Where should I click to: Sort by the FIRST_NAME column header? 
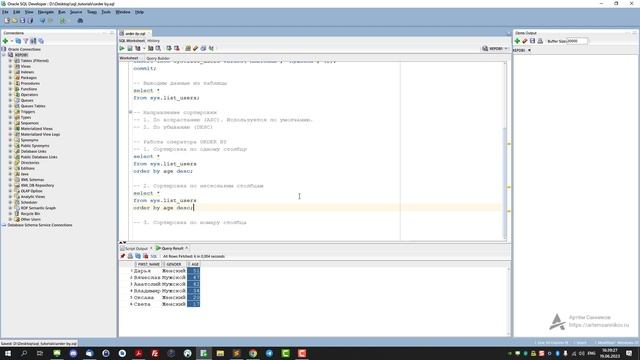click(x=148, y=264)
